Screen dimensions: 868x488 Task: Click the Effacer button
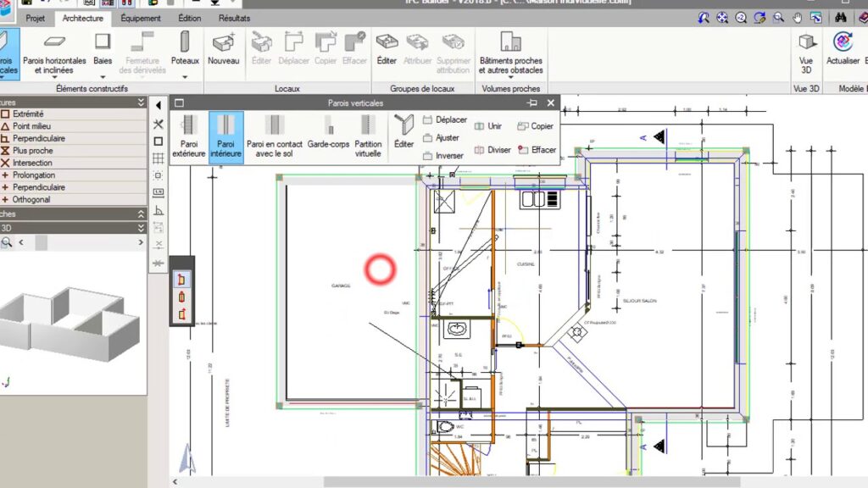point(537,150)
